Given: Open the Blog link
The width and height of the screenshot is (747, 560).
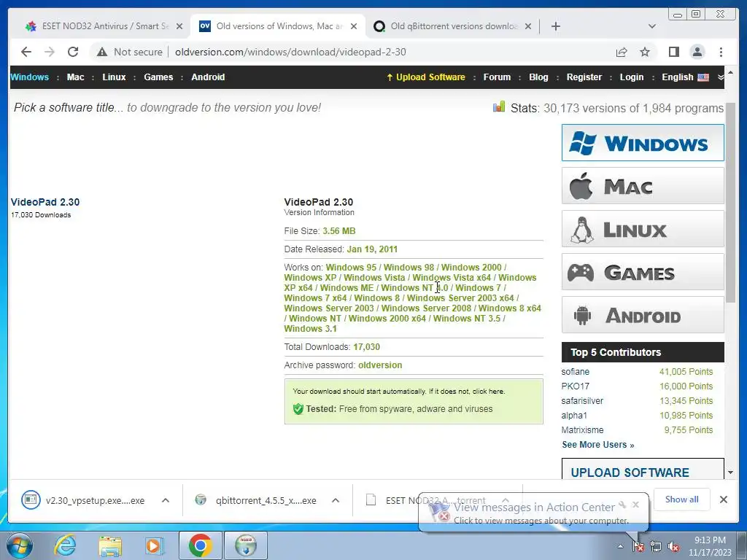Looking at the screenshot, I should coord(538,77).
